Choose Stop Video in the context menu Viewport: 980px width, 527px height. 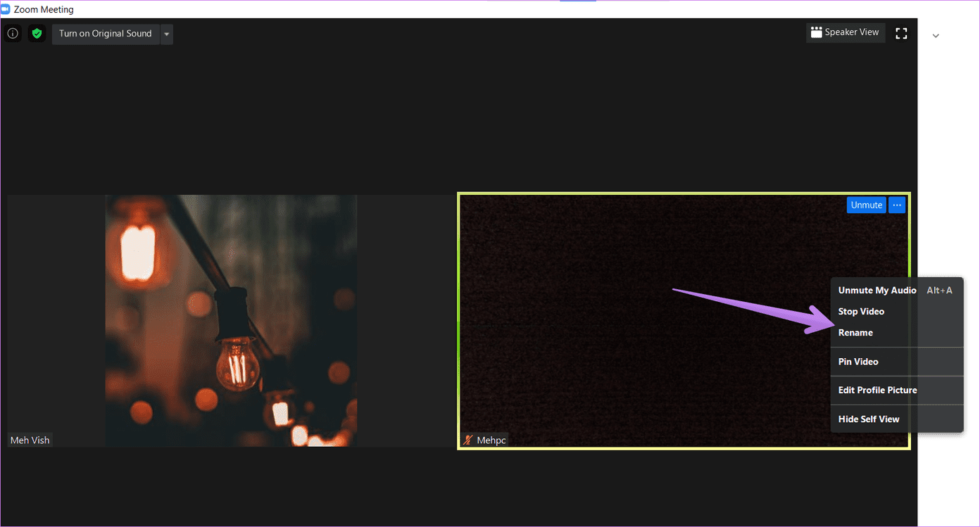(x=861, y=312)
